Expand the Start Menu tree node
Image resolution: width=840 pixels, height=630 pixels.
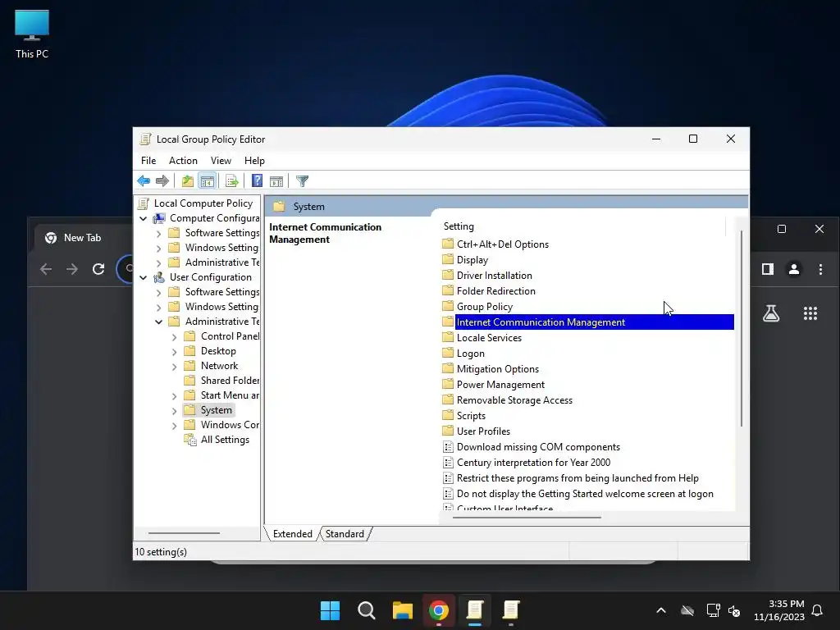tap(174, 396)
